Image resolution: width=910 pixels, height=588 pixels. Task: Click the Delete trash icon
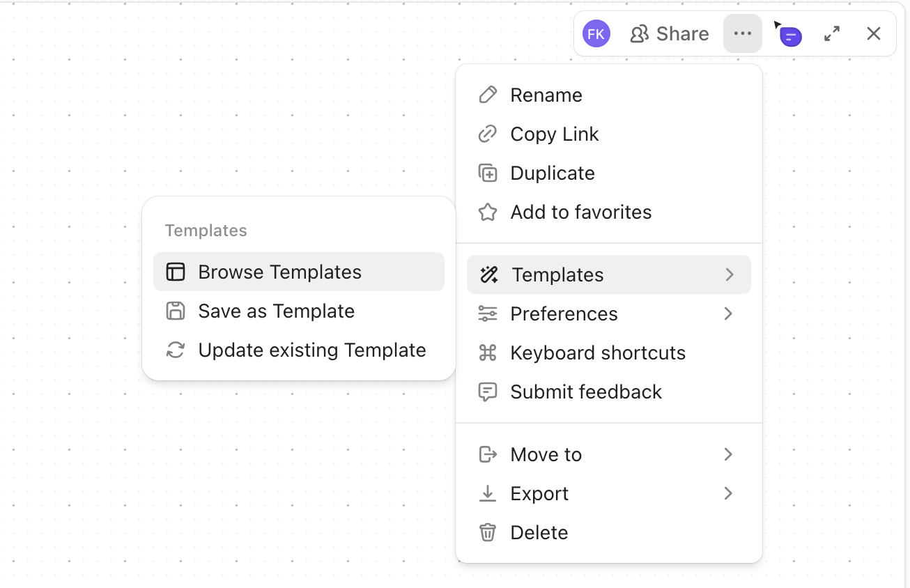tap(488, 532)
